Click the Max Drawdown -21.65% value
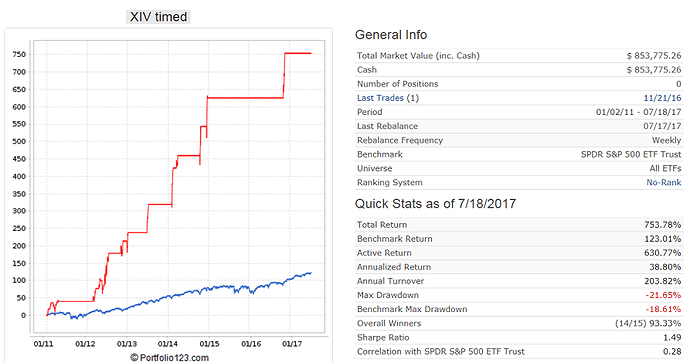The width and height of the screenshot is (690, 363). tap(663, 295)
